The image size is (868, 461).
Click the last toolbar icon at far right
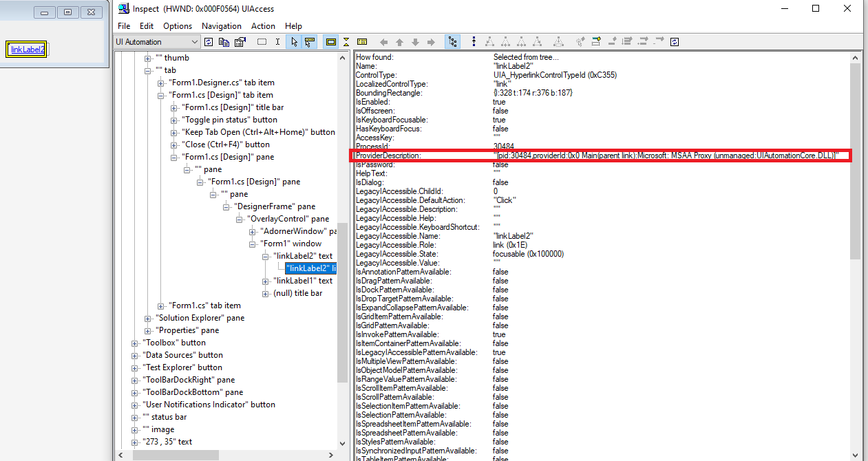pyautogui.click(x=675, y=42)
